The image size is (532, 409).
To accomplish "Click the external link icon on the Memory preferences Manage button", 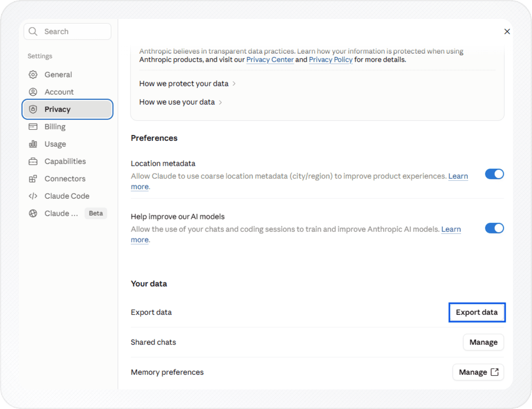I will (495, 372).
